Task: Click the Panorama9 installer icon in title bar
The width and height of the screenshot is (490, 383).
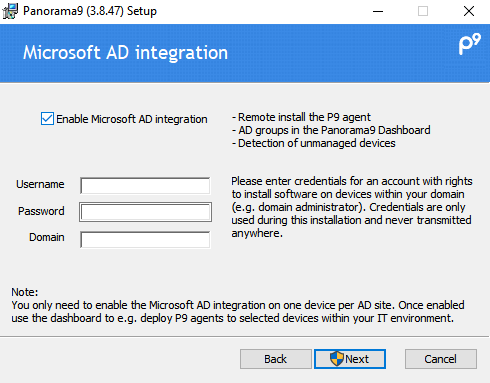Action: click(x=10, y=11)
